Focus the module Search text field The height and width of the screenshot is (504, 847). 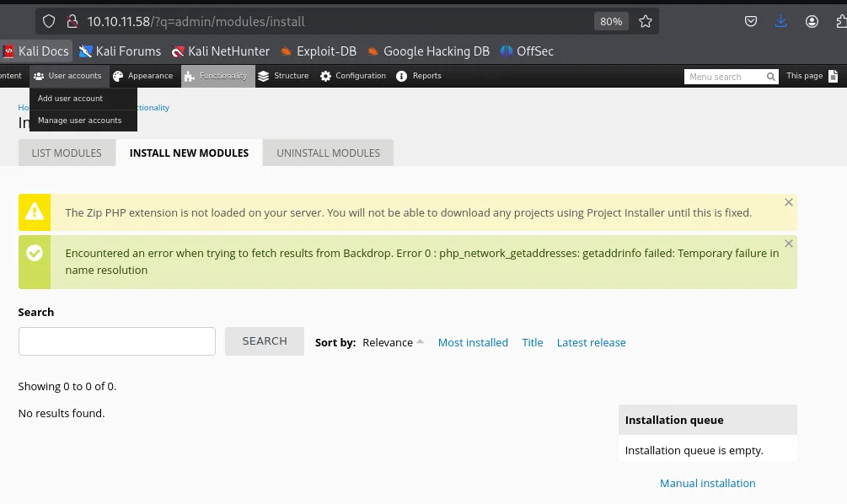click(116, 341)
